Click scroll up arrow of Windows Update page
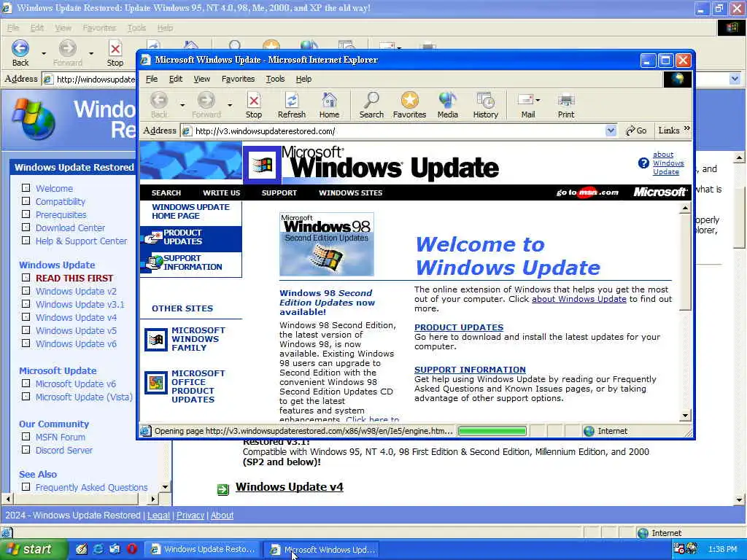Image resolution: width=747 pixels, height=560 pixels. pos(685,208)
